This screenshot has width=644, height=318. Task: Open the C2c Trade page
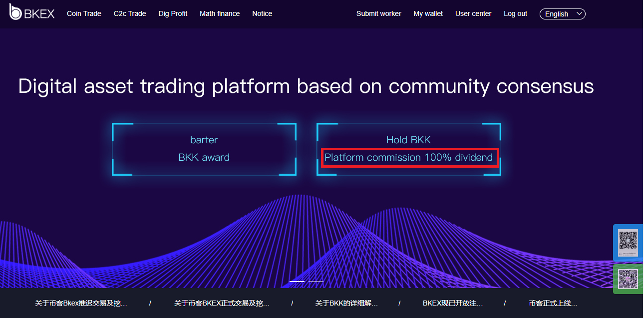[130, 13]
